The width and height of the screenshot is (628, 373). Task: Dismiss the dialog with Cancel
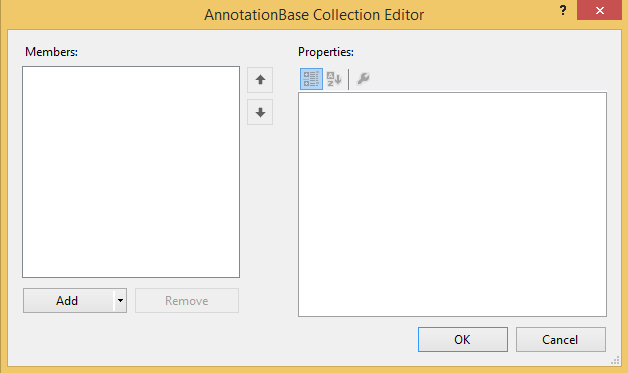[x=560, y=339]
